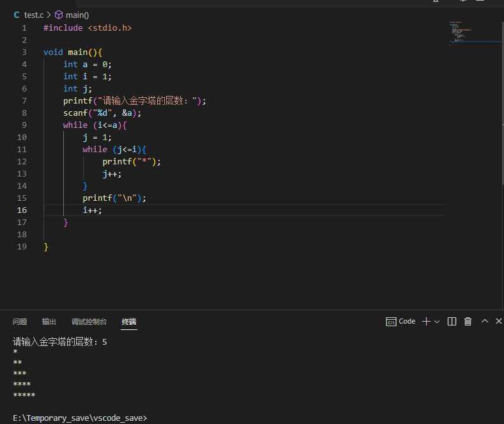The width and height of the screenshot is (504, 424).
Task: Click the terminal prompt E:\Temporary_save\vscode_save>
Action: tap(80, 418)
